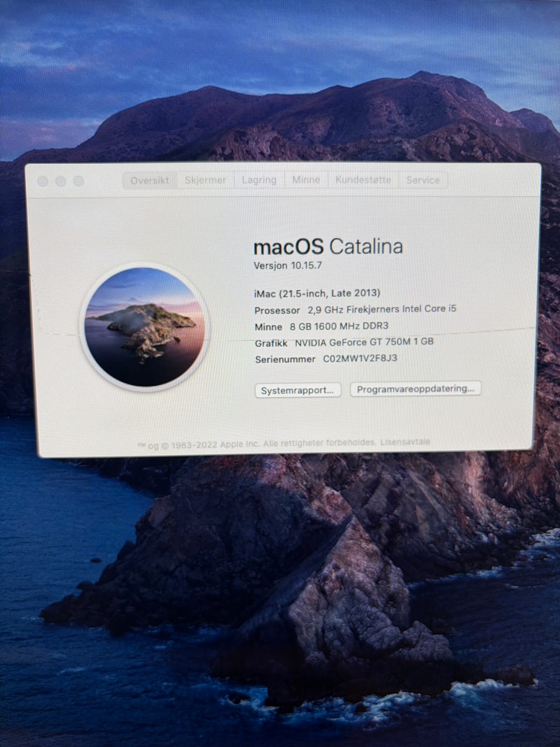Minimize the window with the middle button
560x747 pixels.
tap(61, 181)
